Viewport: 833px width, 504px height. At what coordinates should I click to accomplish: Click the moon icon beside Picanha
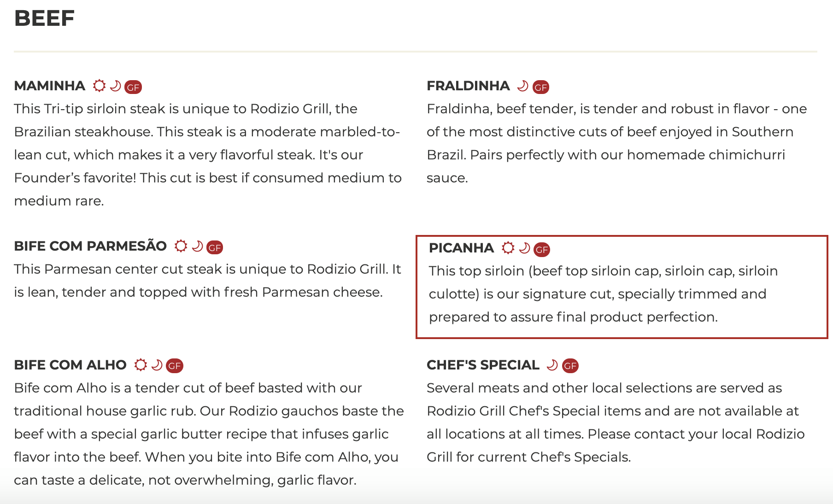[524, 248]
